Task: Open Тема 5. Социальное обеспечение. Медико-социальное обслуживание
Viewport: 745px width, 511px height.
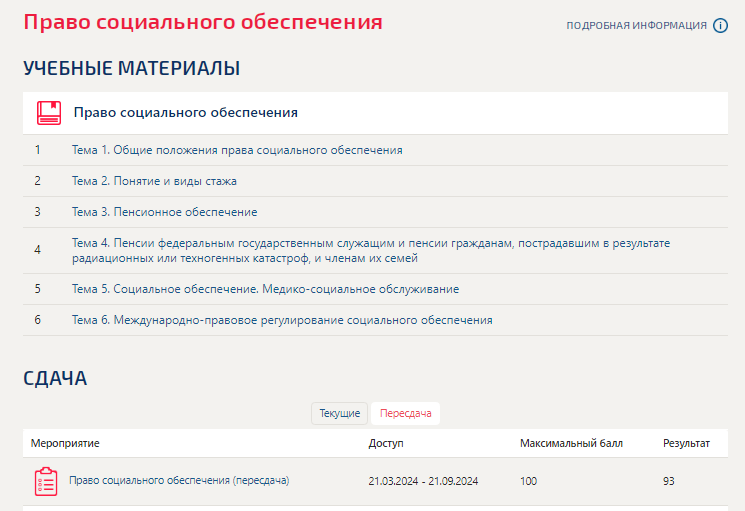Action: pos(266,289)
